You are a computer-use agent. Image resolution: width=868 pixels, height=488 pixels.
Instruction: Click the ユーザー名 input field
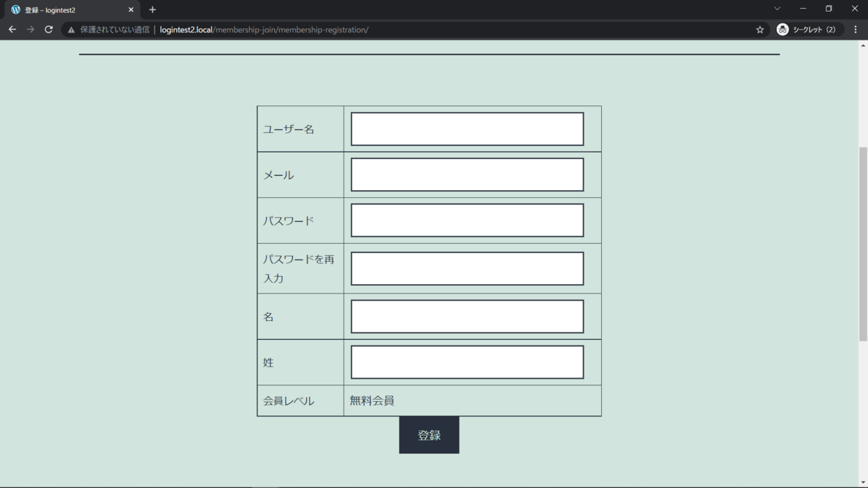point(467,128)
